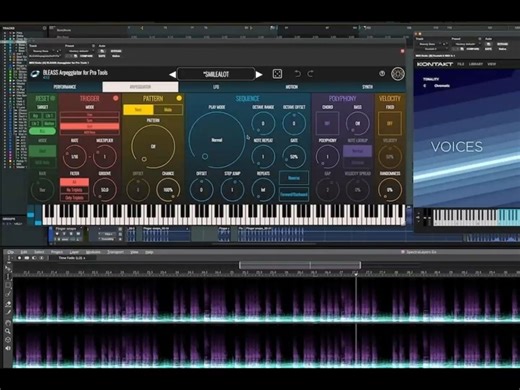Open the Help menu in SpectraLayers
The height and width of the screenshot is (390, 520).
point(149,252)
